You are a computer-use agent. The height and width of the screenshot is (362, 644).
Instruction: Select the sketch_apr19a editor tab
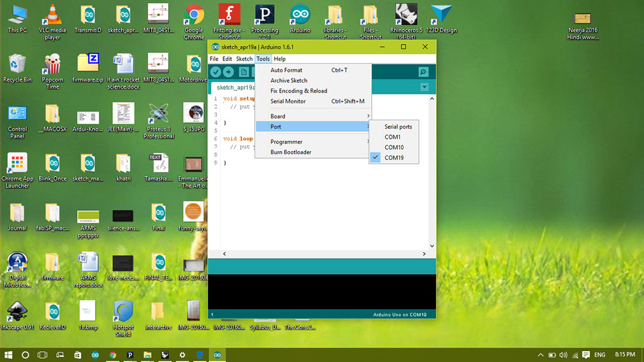point(233,87)
